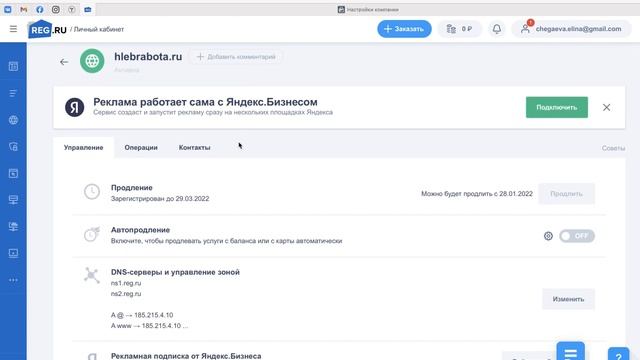Select the Настройки компании browser tab
Viewport: 640px width, 360px height.
point(368,9)
